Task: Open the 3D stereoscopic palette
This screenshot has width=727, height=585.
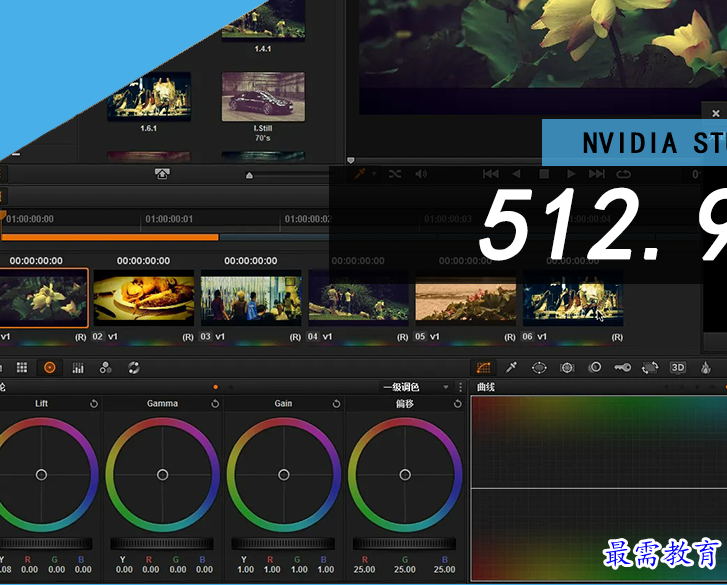Action: (678, 368)
